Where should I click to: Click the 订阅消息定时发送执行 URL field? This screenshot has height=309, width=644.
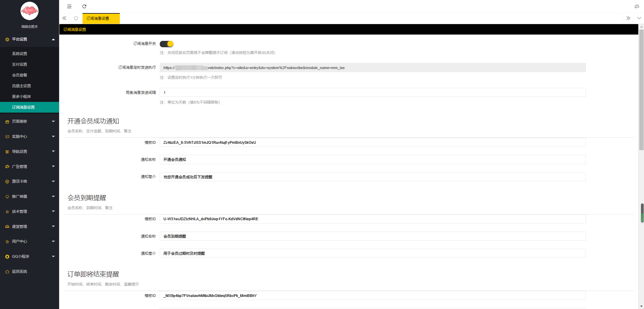tap(373, 68)
